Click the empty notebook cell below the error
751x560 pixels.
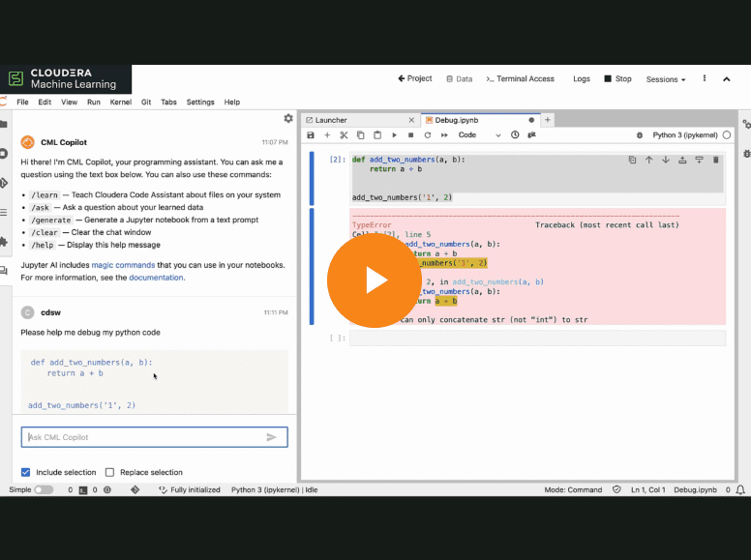coord(537,338)
